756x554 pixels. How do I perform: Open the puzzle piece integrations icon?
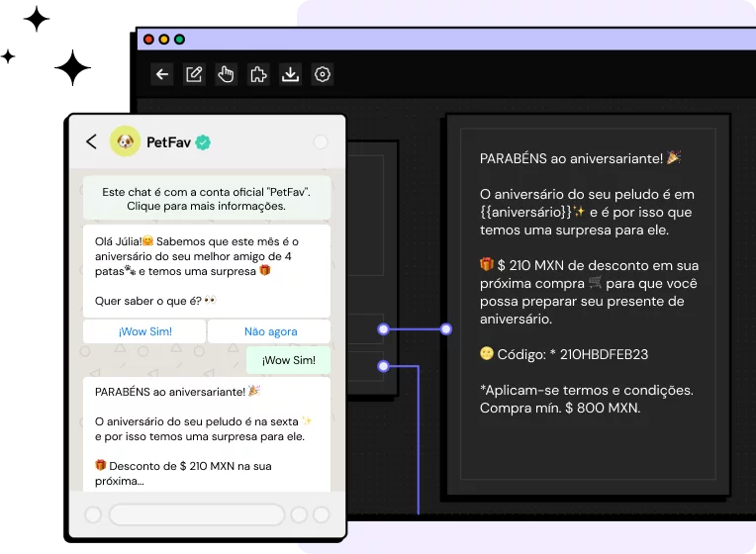click(x=258, y=74)
